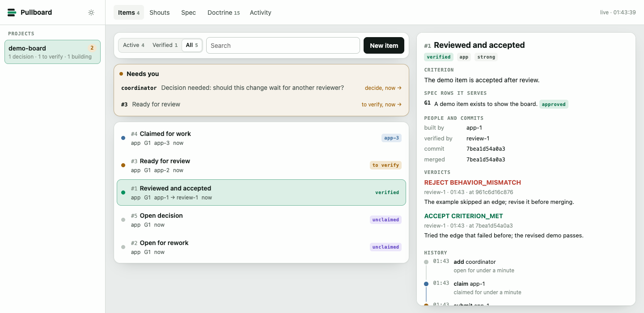Image resolution: width=644 pixels, height=313 pixels.
Task: Select item #1 Reviewed and accepted row
Action: point(261,193)
